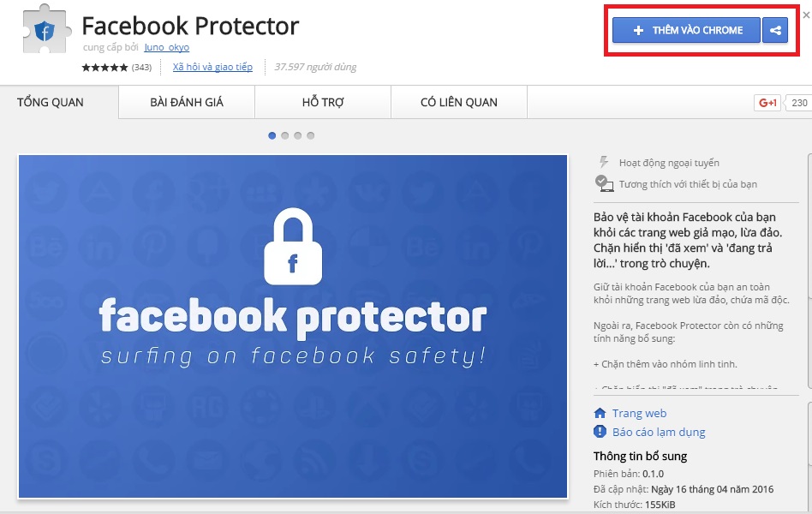Click the share icon button

click(775, 31)
